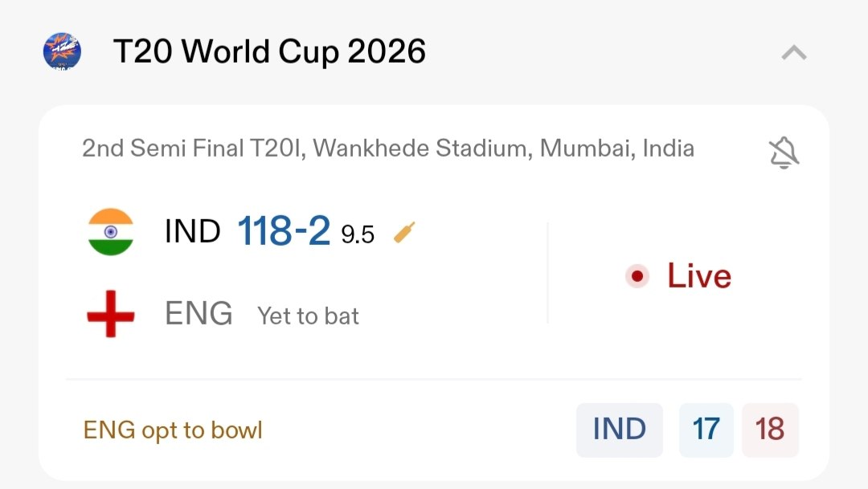Tap the India flag icon
Image resolution: width=868 pixels, height=489 pixels.
111,232
